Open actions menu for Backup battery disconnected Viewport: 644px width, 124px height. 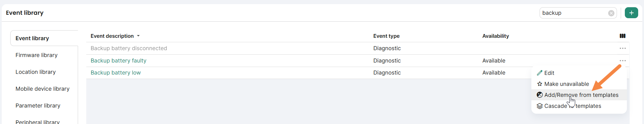(622, 48)
